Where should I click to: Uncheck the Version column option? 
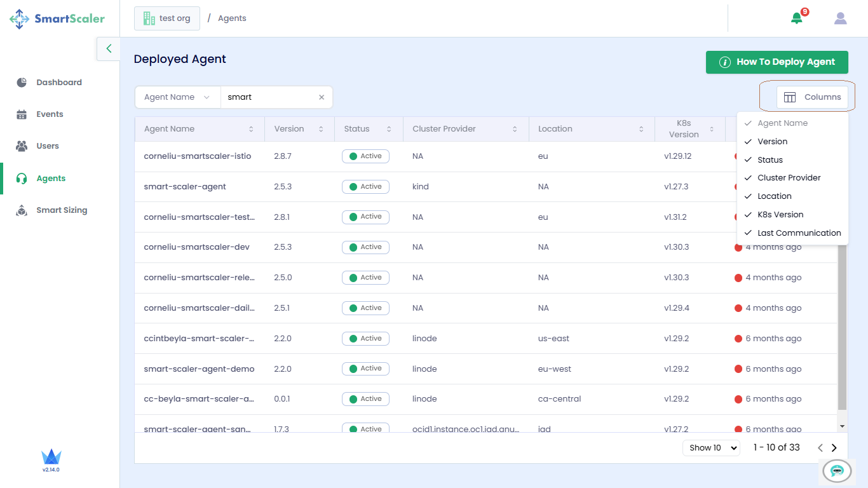pos(792,142)
